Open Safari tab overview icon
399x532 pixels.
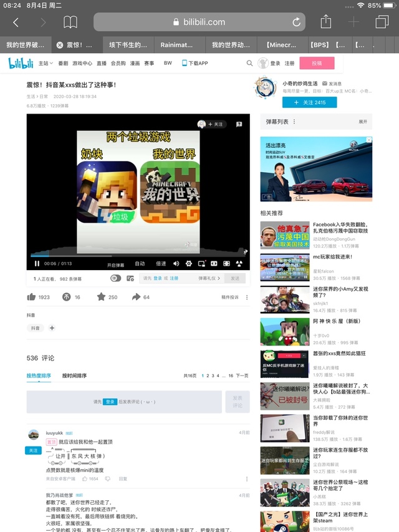pos(382,22)
